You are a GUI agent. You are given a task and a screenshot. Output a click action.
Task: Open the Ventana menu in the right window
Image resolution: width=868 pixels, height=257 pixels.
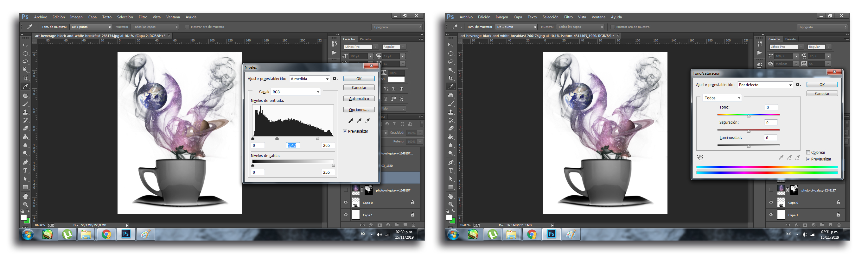(598, 17)
